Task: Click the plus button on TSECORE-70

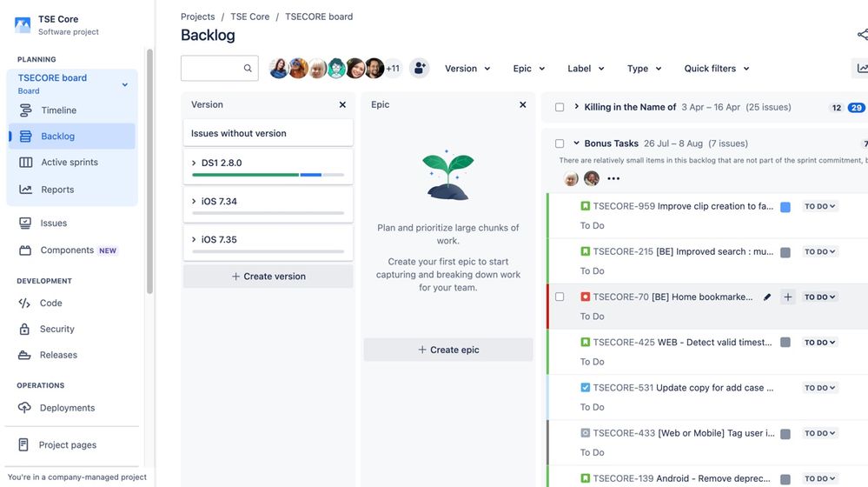Action: pos(788,297)
